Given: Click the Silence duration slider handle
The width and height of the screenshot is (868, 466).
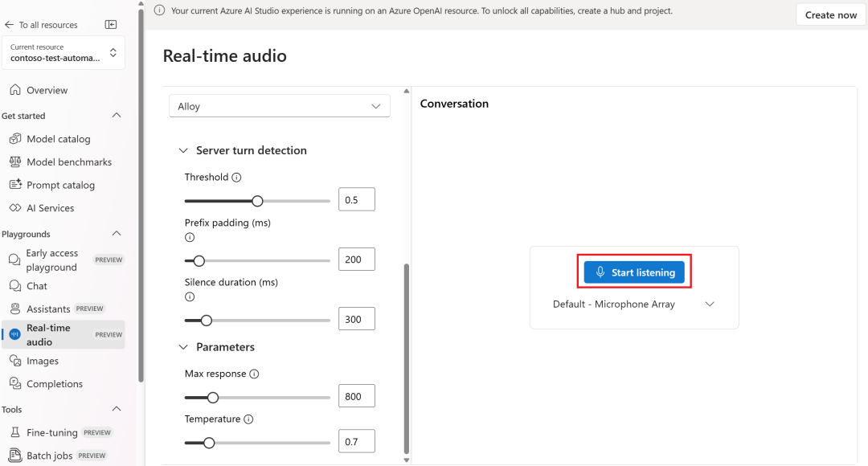Looking at the screenshot, I should coord(207,321).
